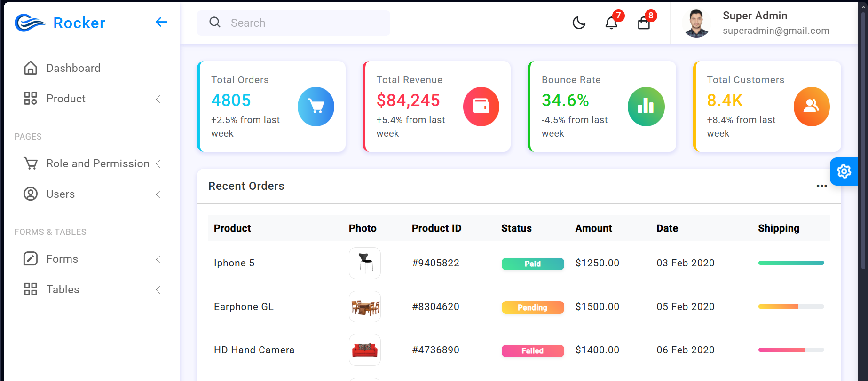Go to Dashboard in the sidebar
Viewport: 868px width, 381px height.
click(x=73, y=68)
